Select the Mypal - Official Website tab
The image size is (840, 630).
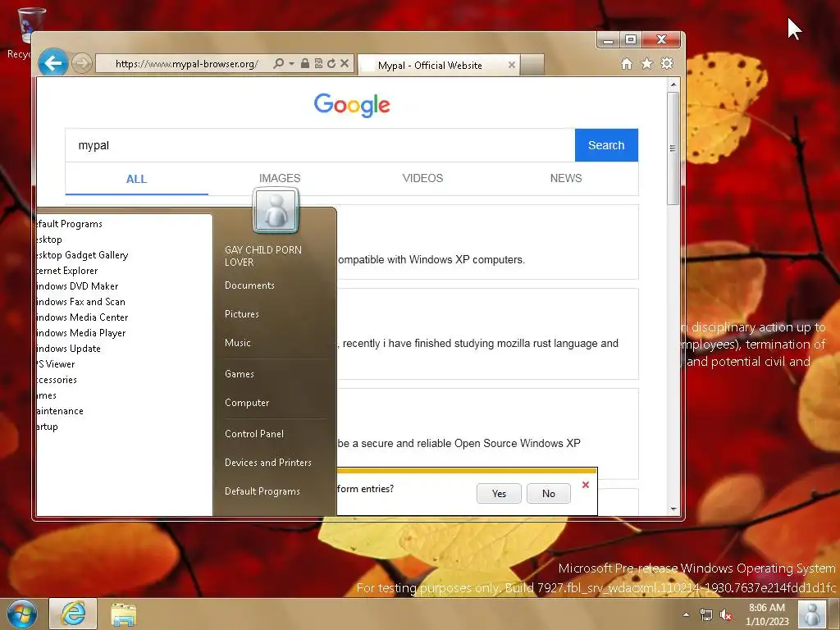point(430,66)
